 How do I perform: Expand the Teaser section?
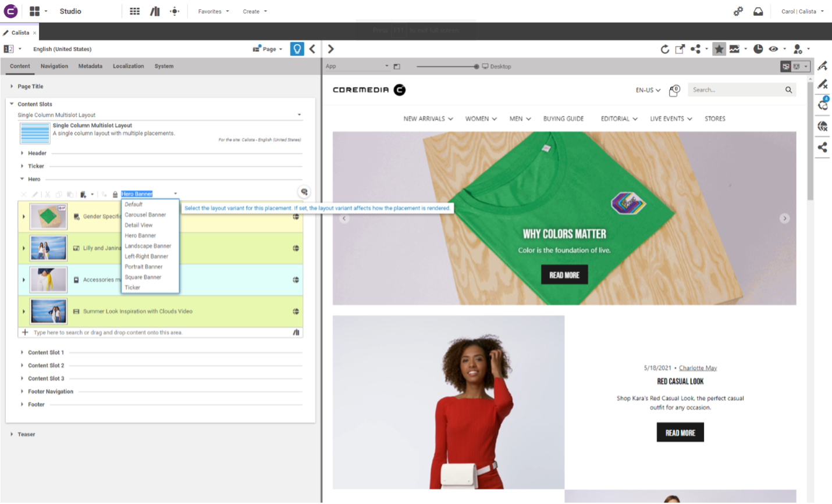tap(12, 434)
